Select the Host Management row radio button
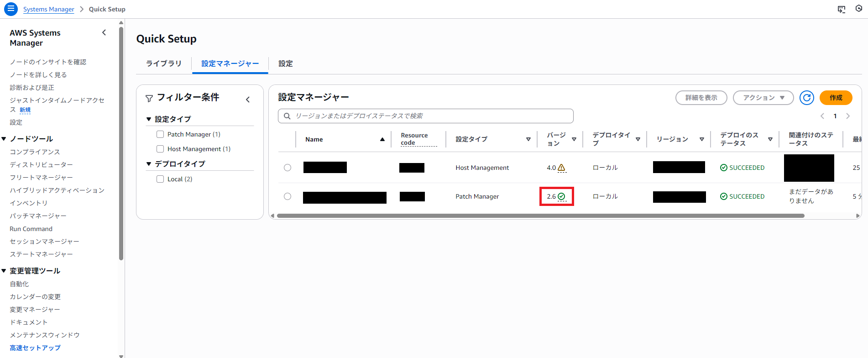The height and width of the screenshot is (358, 868). tap(288, 168)
